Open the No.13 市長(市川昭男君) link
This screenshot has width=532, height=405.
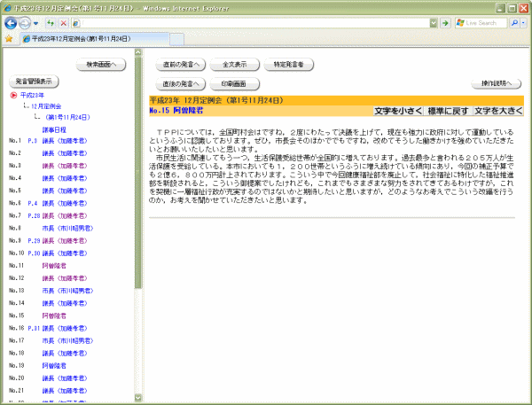pyautogui.click(x=68, y=291)
